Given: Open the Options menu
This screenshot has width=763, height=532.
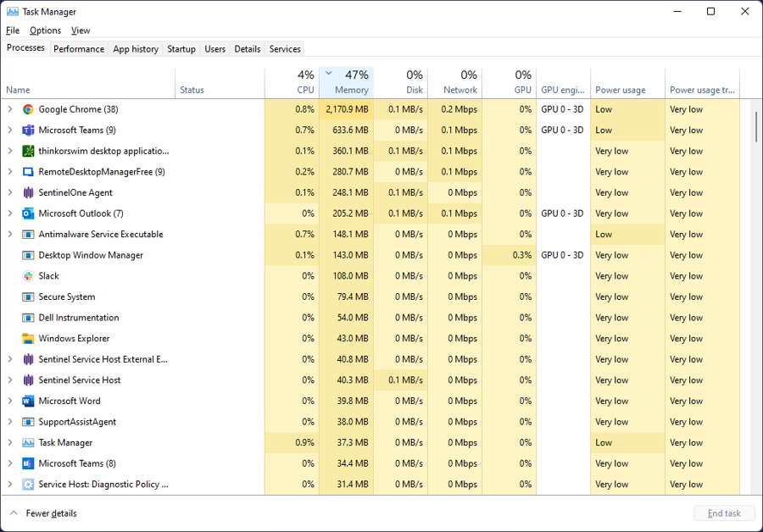Looking at the screenshot, I should 45,30.
